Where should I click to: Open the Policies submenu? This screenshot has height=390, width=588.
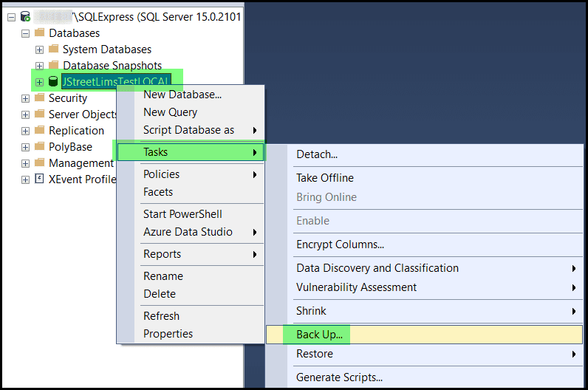[191, 174]
